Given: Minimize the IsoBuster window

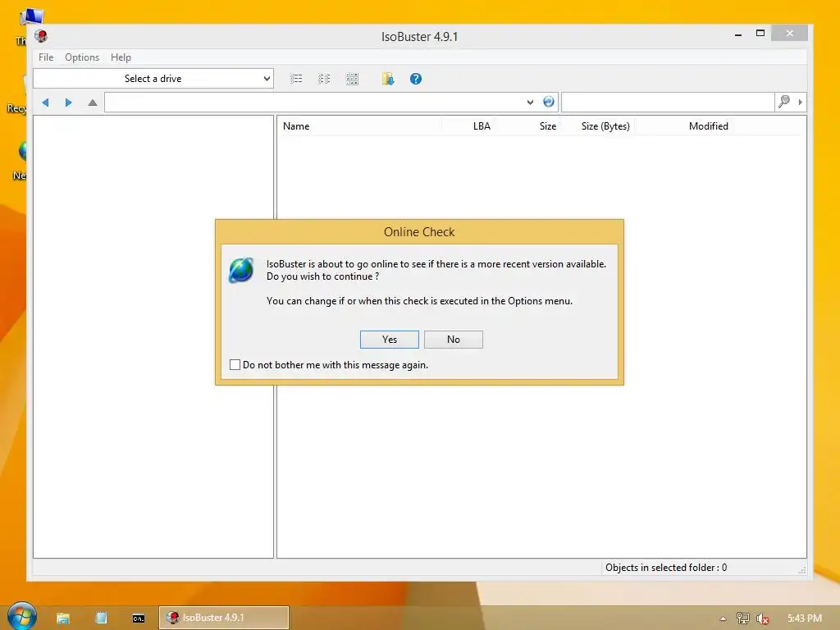Looking at the screenshot, I should click(x=738, y=34).
